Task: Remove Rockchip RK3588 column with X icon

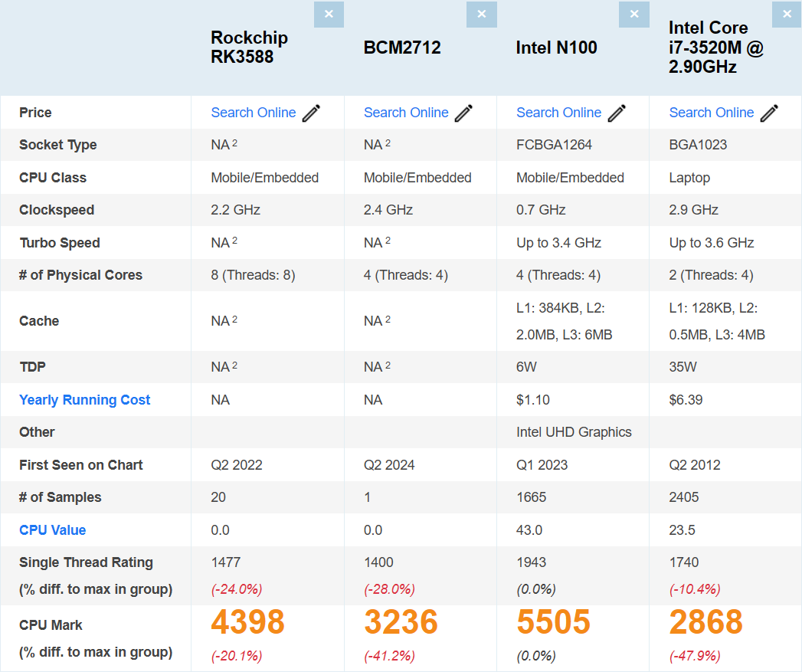Action: (x=329, y=15)
